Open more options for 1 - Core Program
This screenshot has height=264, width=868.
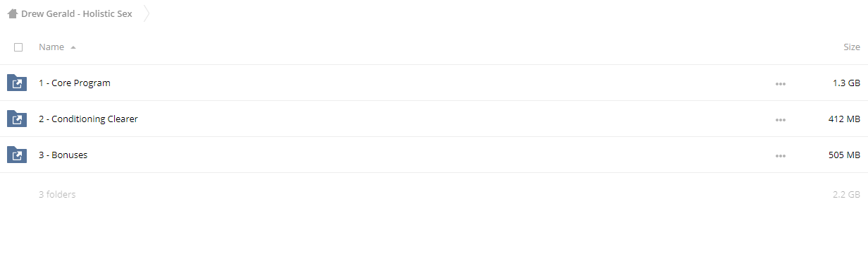coord(780,84)
